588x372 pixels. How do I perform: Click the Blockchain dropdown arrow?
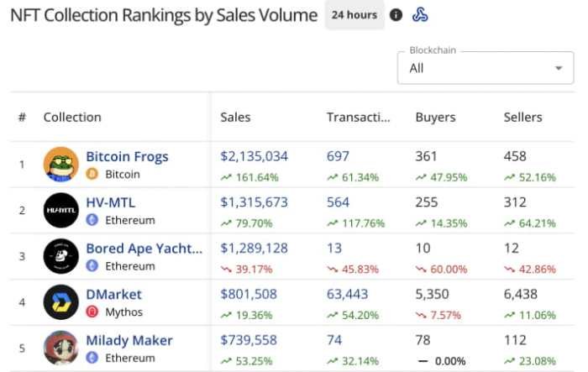[x=559, y=68]
